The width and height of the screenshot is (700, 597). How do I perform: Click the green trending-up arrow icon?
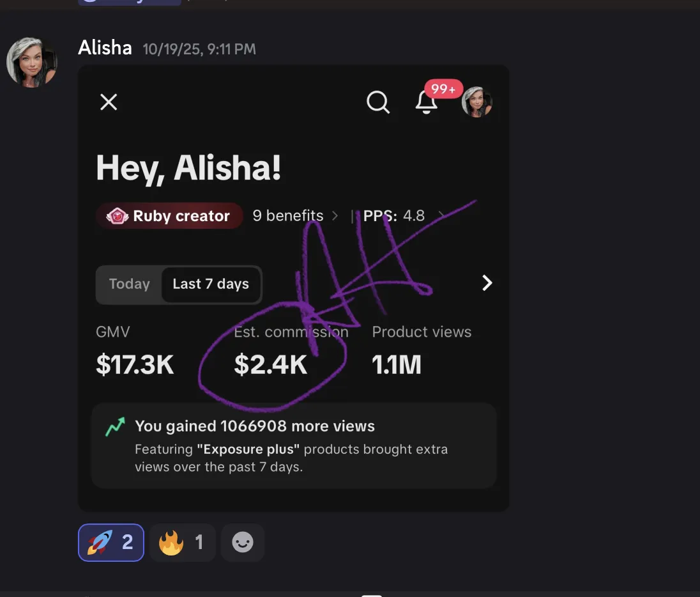[115, 427]
